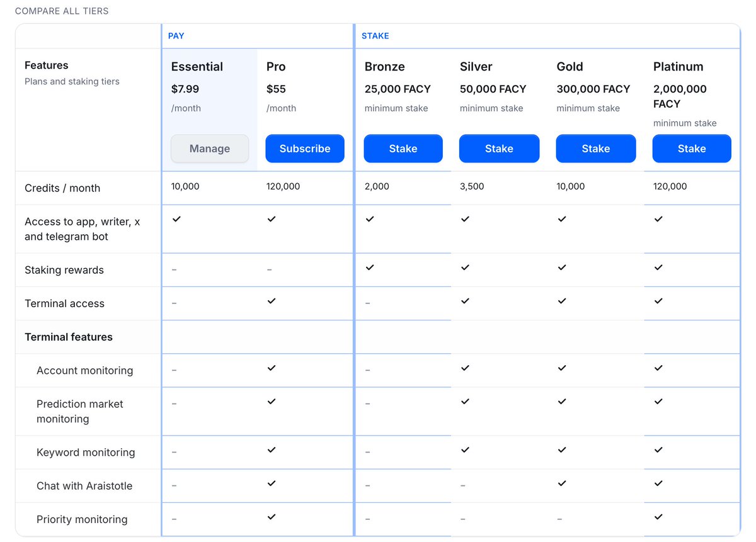Image resolution: width=756 pixels, height=542 pixels.
Task: Click Pro checkmark in Account monitoring row
Action: tap(272, 368)
